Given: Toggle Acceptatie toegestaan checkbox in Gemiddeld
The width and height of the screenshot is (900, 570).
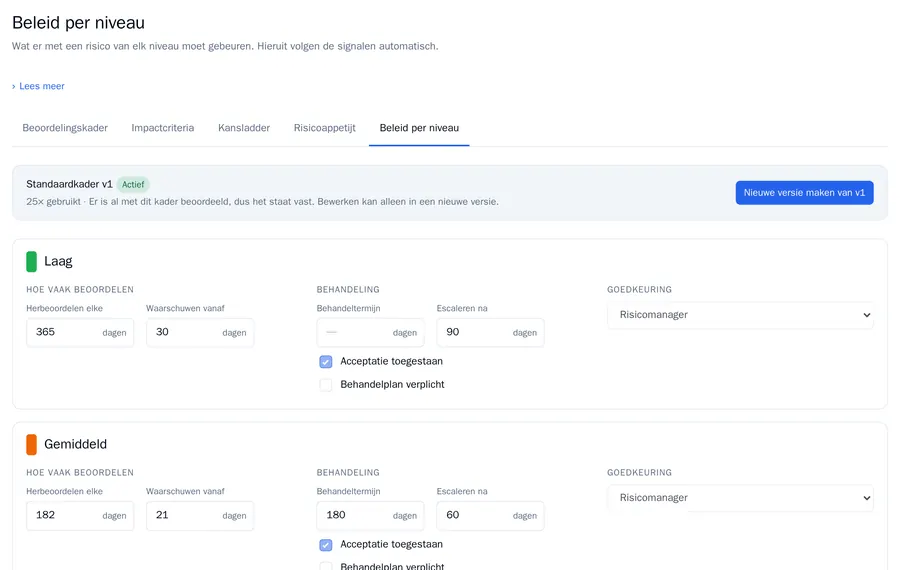Looking at the screenshot, I should [325, 545].
